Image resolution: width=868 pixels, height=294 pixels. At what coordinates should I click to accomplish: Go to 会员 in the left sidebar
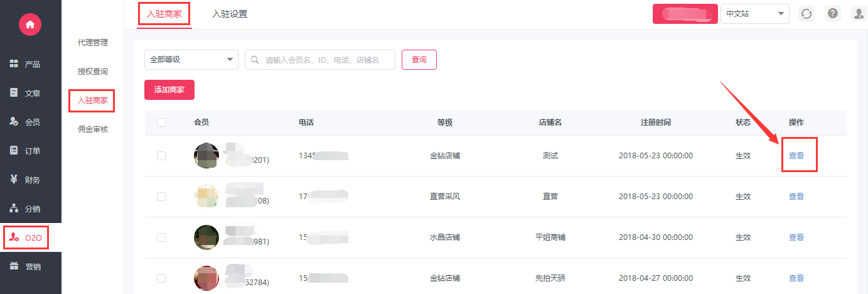tap(25, 122)
